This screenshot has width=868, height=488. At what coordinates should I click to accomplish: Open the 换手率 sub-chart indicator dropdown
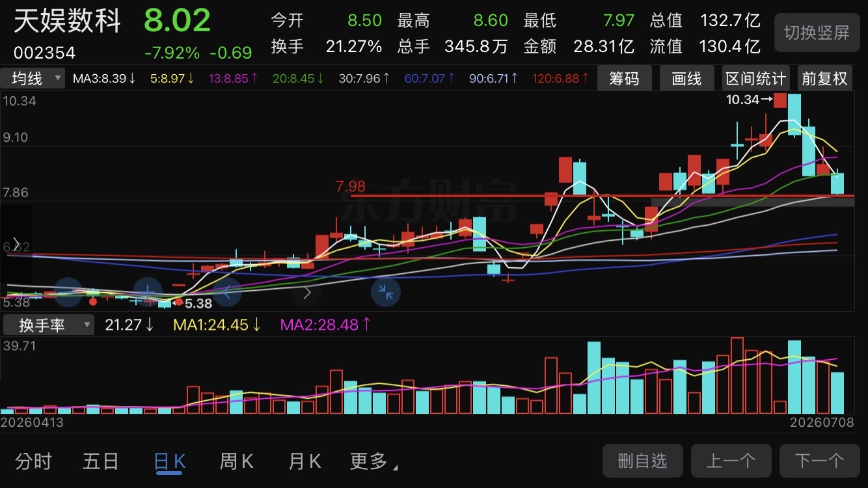coord(49,325)
